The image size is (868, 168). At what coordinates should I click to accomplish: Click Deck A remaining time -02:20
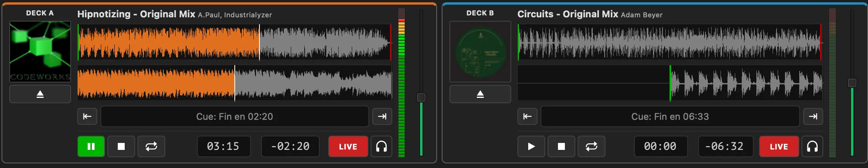tap(290, 146)
